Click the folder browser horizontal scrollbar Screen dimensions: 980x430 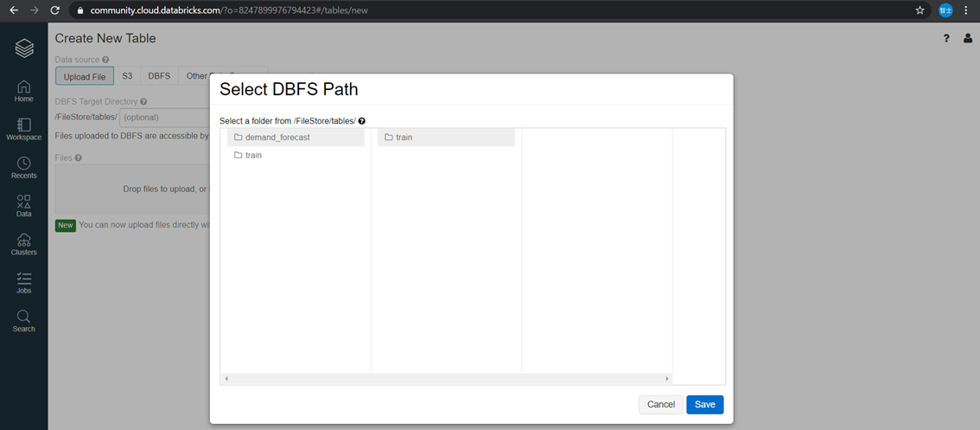pyautogui.click(x=446, y=379)
